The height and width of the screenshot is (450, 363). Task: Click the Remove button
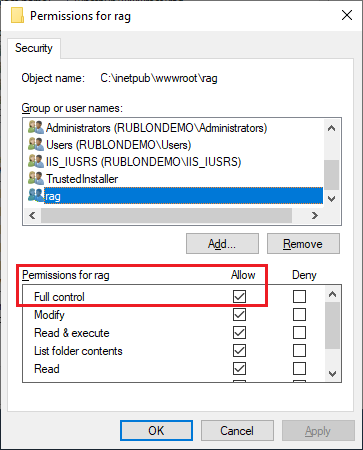pos(303,244)
